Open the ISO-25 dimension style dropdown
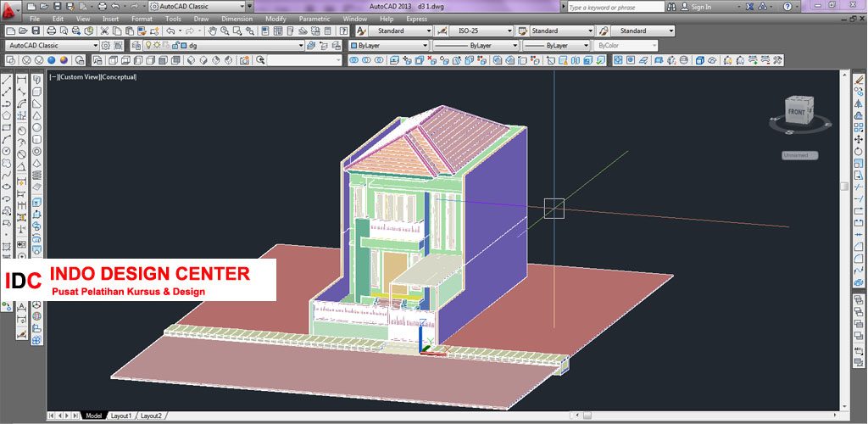The image size is (868, 424). click(x=481, y=31)
